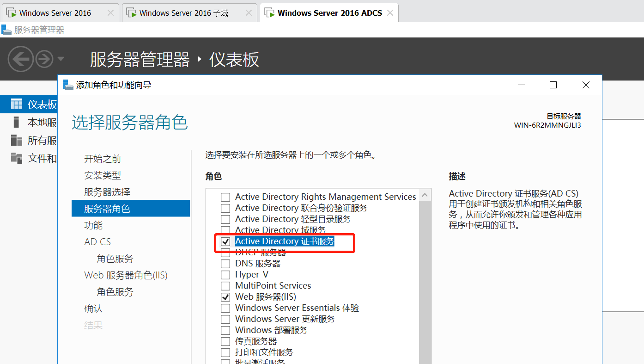Click the AD CS description paragraph
644x364 pixels.
click(515, 210)
